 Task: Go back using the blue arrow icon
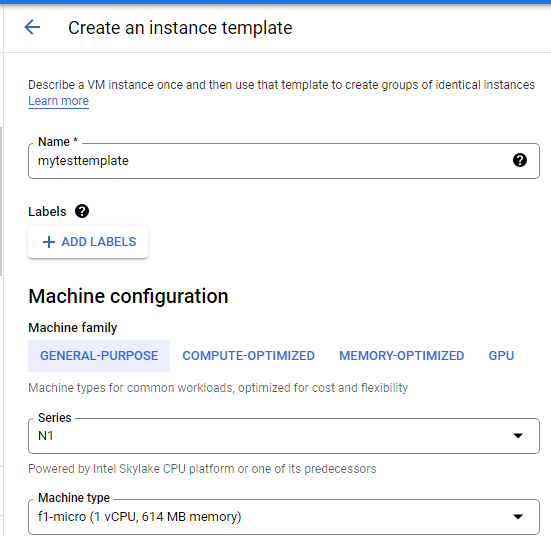tap(32, 27)
